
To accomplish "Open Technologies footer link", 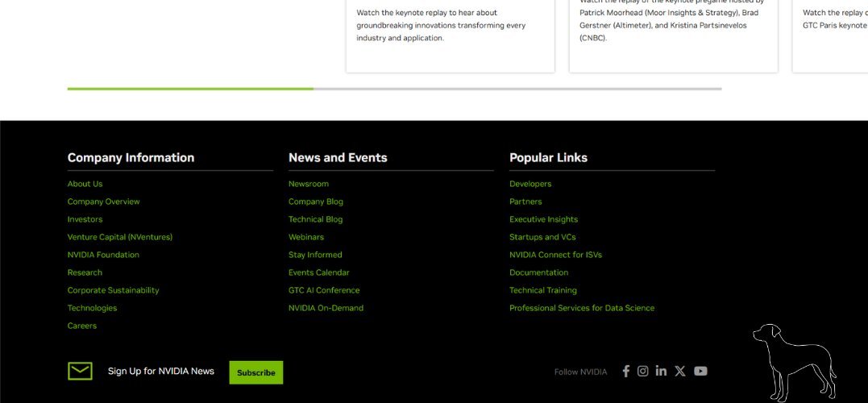I will tap(92, 308).
